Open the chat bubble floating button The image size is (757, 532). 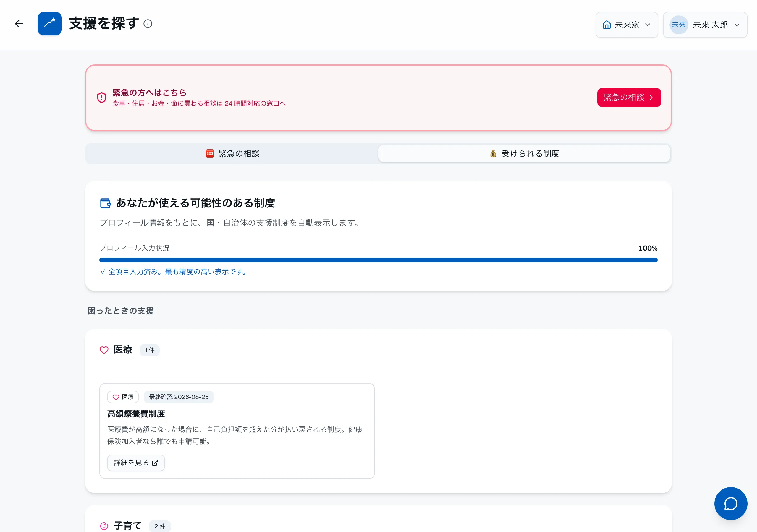(x=731, y=504)
